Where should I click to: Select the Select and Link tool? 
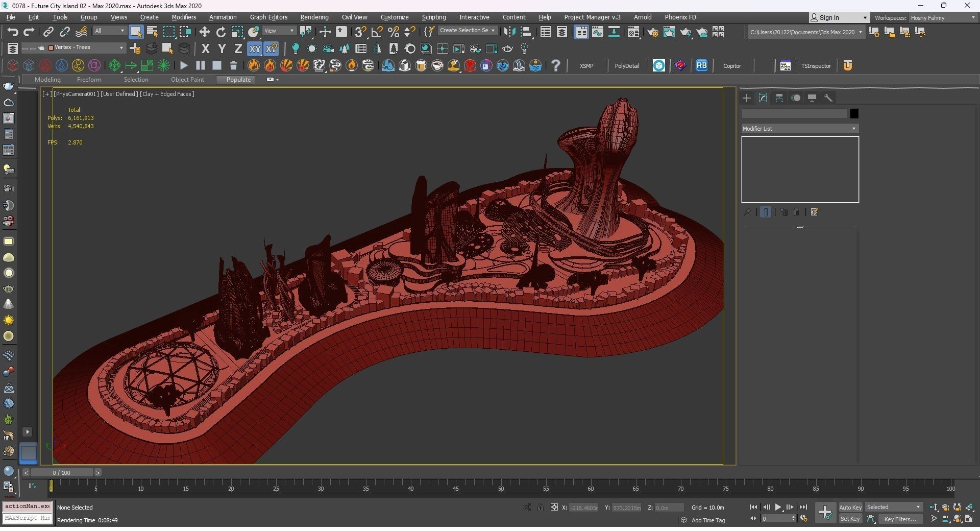pyautogui.click(x=48, y=32)
